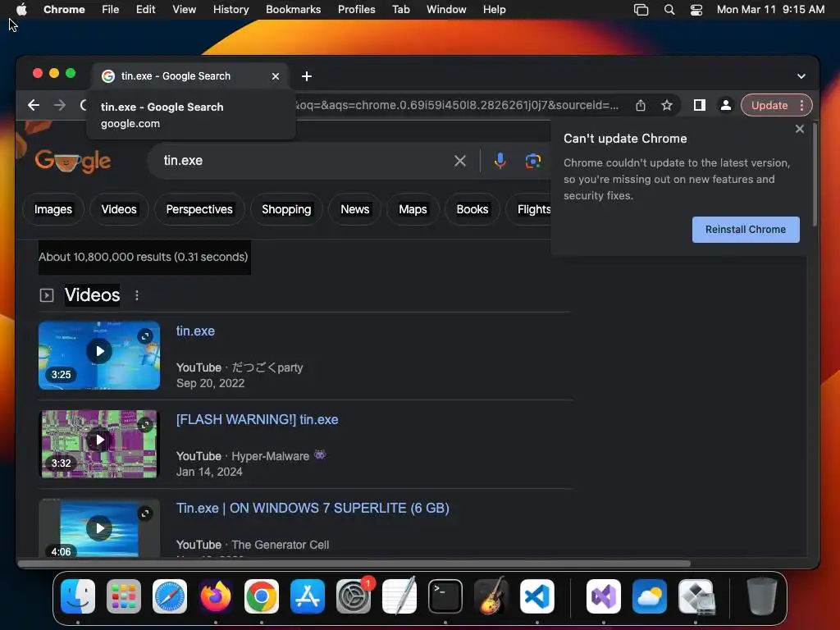Viewport: 840px width, 630px height.
Task: Click the horizontal scrollbar at window bottom
Action: tap(354, 564)
